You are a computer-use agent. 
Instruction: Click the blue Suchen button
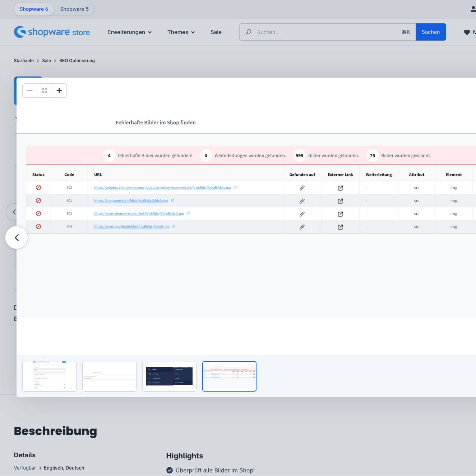431,32
